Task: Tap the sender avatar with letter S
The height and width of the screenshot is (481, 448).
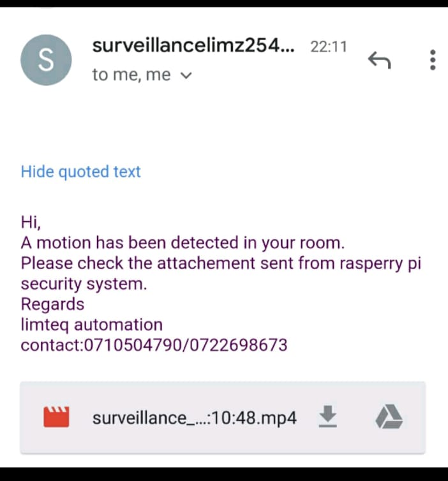Action: pyautogui.click(x=46, y=60)
